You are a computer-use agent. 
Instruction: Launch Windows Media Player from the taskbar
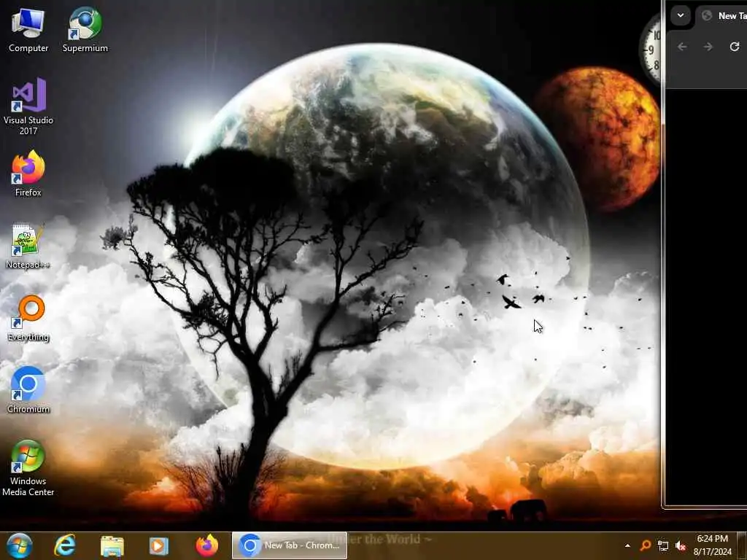click(x=158, y=545)
